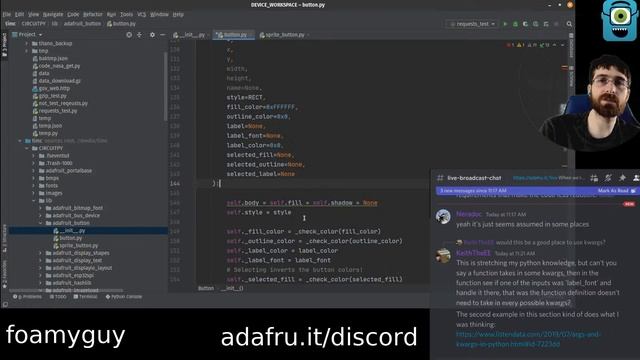Viewport: 640px width, 360px height.
Task: Open the Favorites side tool tab
Action: [x=4, y=273]
